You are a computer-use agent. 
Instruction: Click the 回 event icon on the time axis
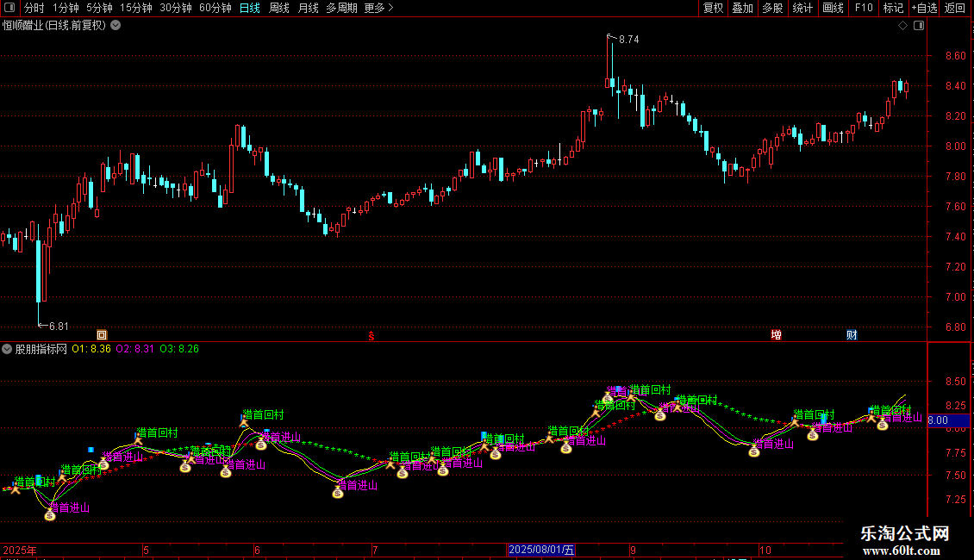pyautogui.click(x=102, y=335)
